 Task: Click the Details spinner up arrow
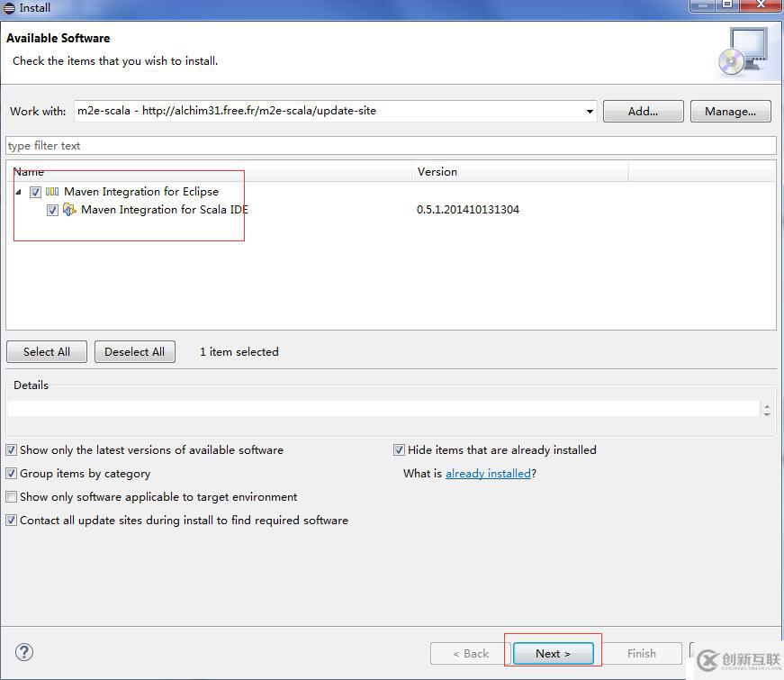767,406
